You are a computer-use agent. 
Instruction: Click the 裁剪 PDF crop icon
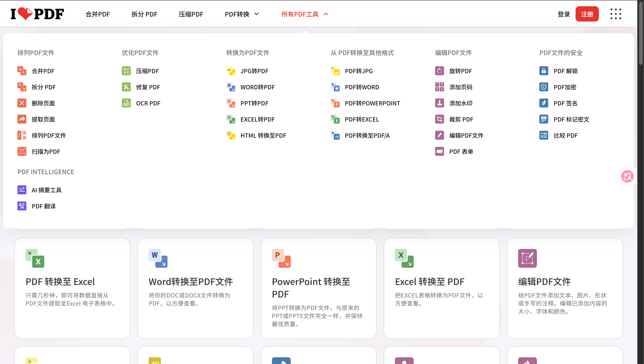pos(439,119)
